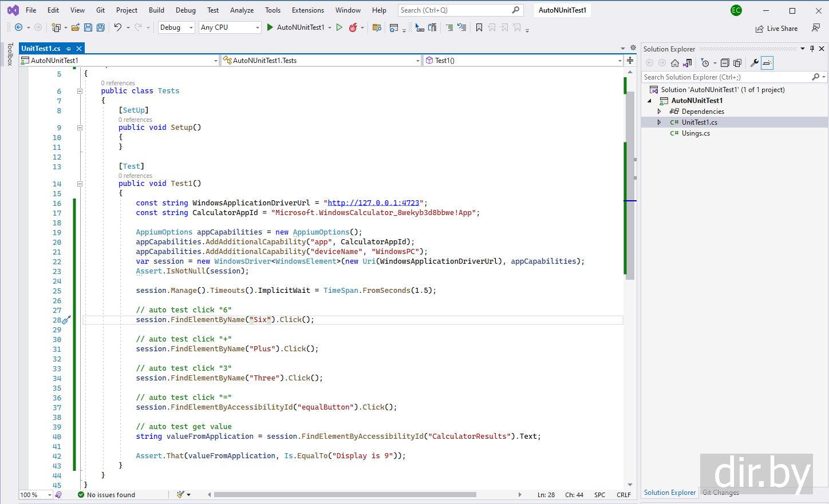Toggle bookmark on the current line

coord(479,27)
